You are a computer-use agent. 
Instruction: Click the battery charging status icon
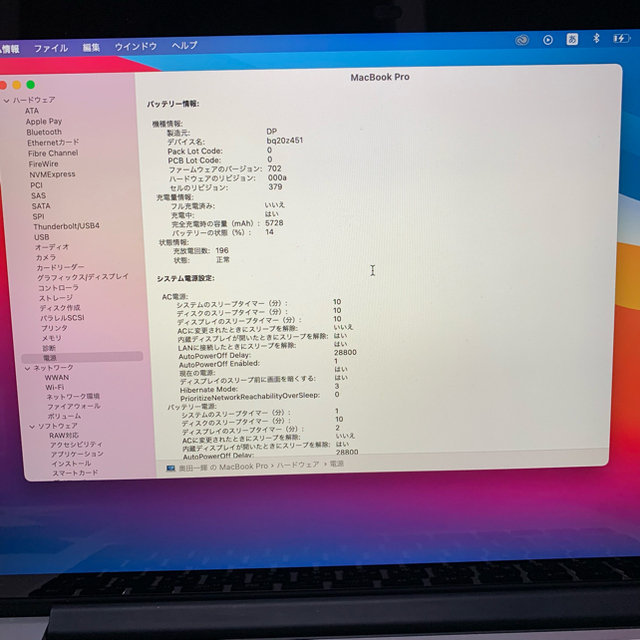click(x=621, y=38)
